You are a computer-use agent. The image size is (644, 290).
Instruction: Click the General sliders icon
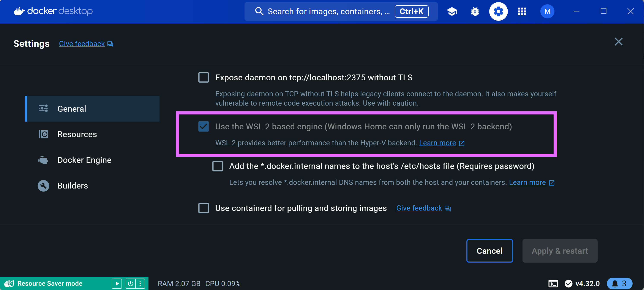tap(44, 109)
